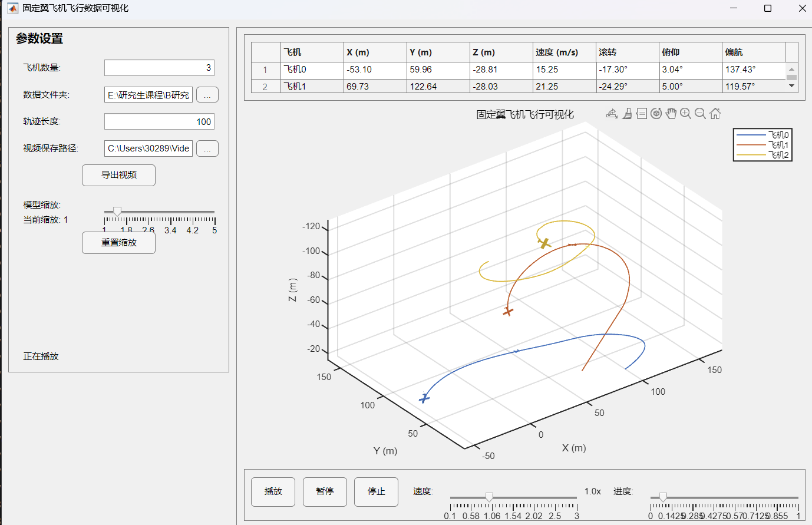Click the blue airplane marker on the plot

coord(424,398)
